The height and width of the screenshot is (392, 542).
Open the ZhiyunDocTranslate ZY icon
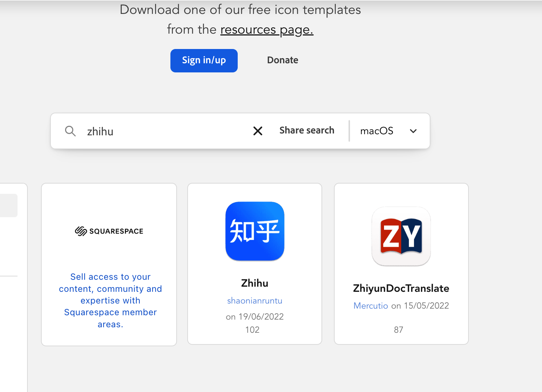tap(401, 236)
